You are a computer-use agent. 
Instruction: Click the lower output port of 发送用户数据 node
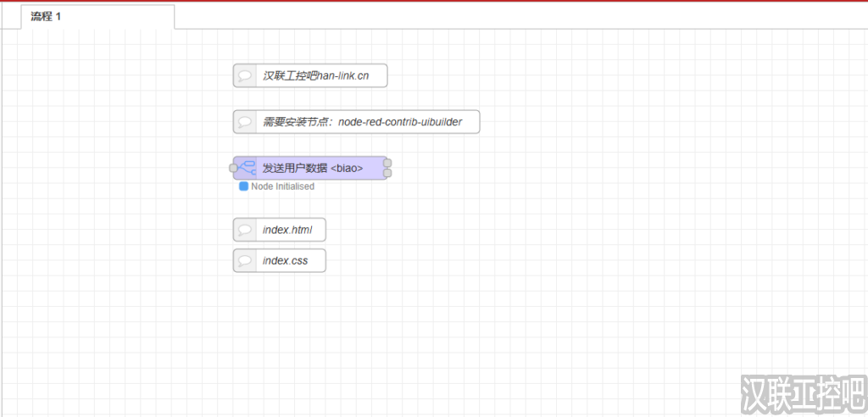click(x=387, y=173)
